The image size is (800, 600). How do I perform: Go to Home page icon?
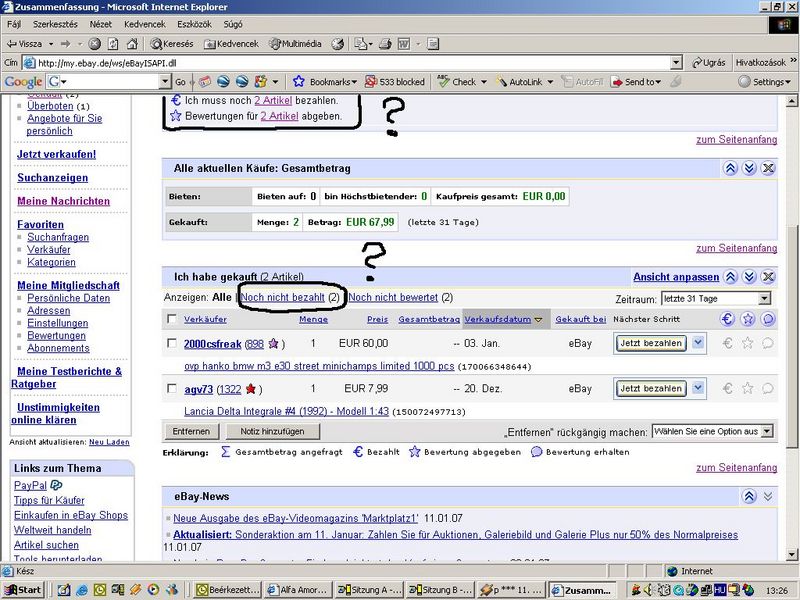tap(132, 44)
